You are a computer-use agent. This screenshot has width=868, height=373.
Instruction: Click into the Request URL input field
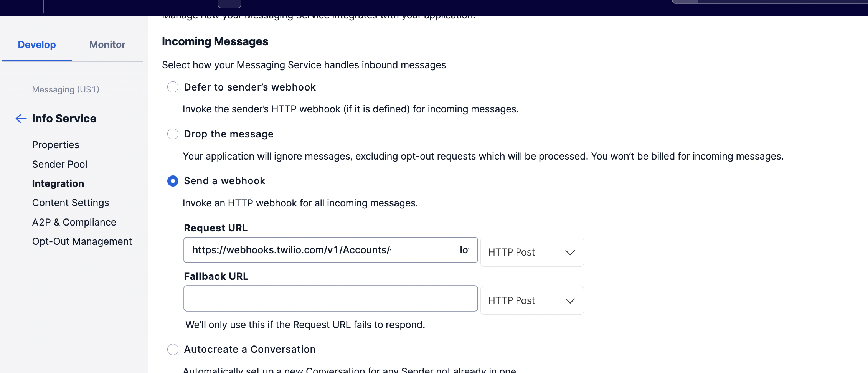click(x=330, y=250)
